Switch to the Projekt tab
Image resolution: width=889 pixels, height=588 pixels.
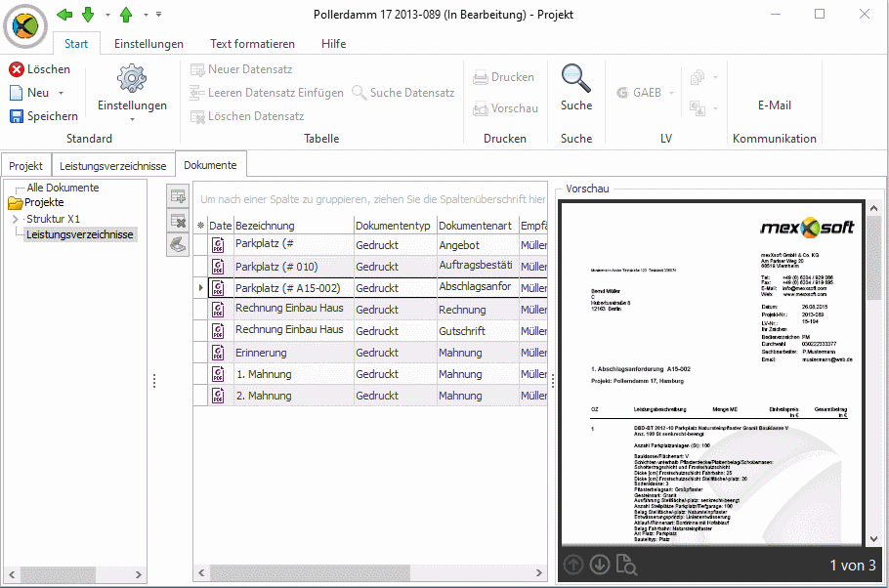tap(25, 166)
